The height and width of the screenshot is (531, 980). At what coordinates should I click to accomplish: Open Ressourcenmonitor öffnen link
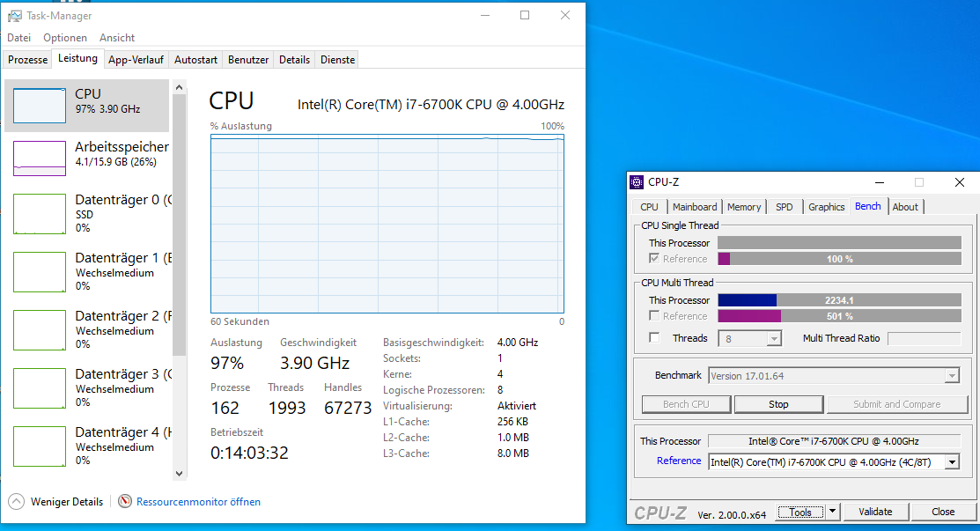[x=198, y=502]
